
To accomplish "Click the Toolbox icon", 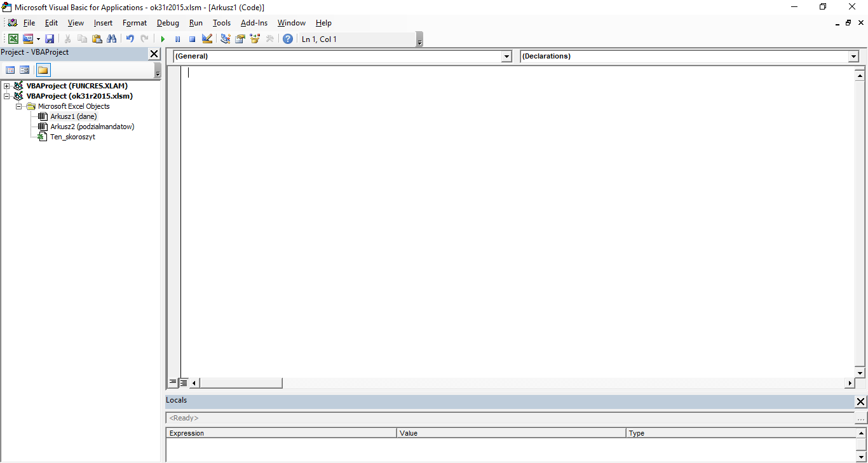I will (x=269, y=39).
